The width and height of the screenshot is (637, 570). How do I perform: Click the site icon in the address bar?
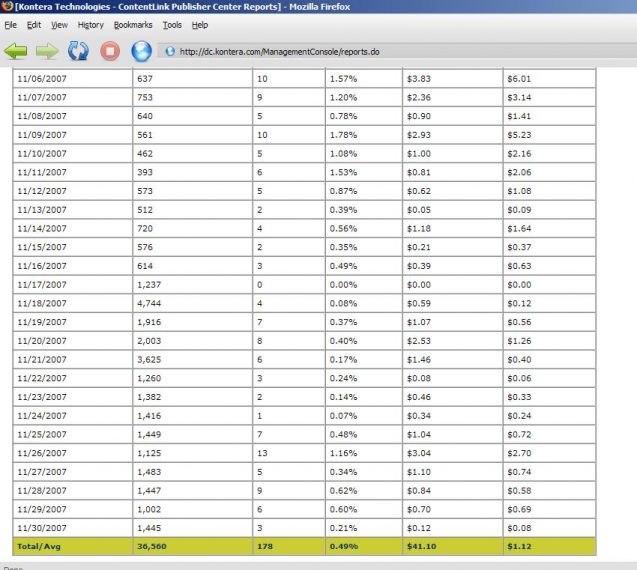coord(170,52)
